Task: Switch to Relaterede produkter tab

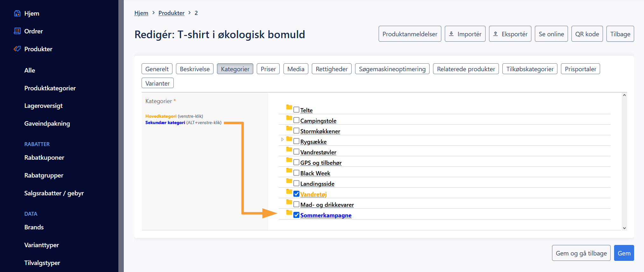Action: [x=466, y=69]
